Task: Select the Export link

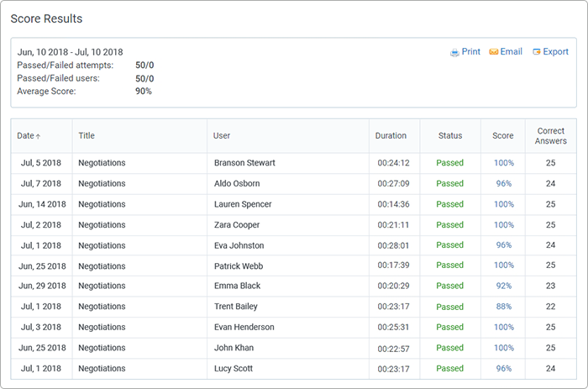Action: point(555,51)
